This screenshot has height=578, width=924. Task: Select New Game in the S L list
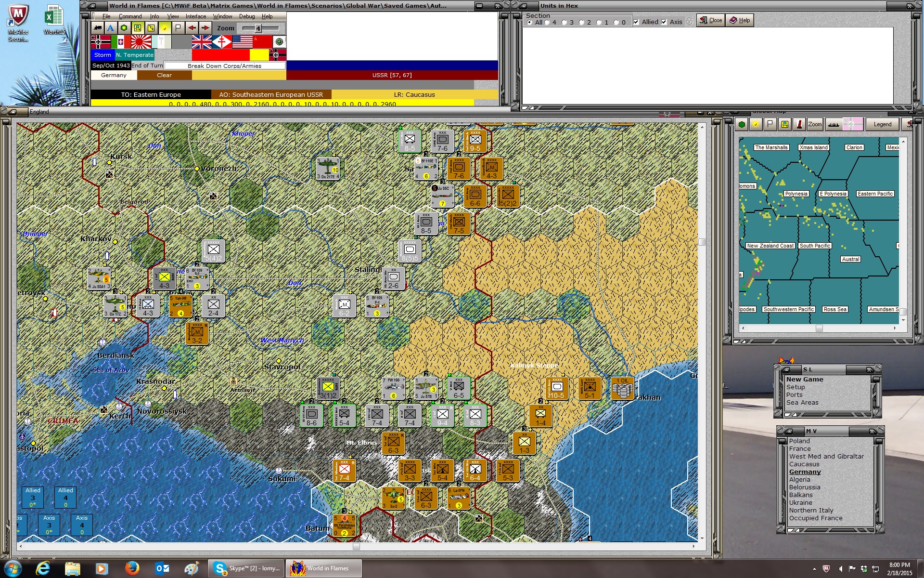(805, 380)
